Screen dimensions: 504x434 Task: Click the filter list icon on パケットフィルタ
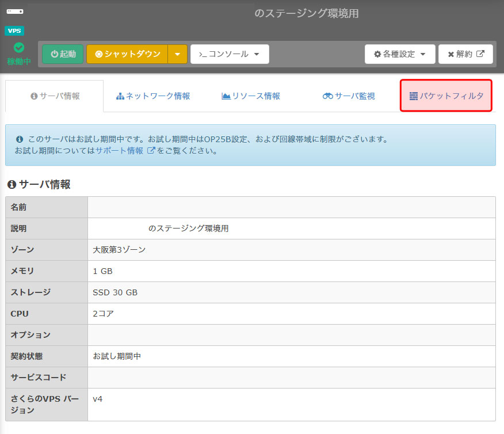[413, 96]
